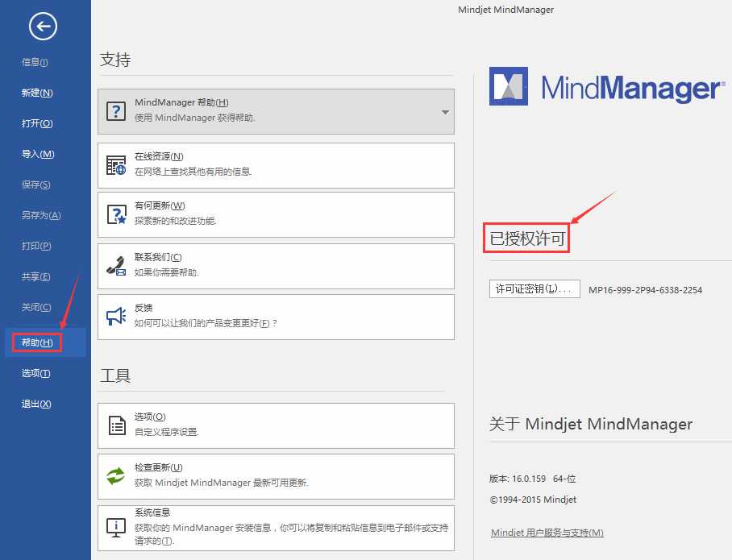Click license key MP16-999-2P94-6338-2254 text
Image resolution: width=732 pixels, height=560 pixels.
[x=645, y=290]
